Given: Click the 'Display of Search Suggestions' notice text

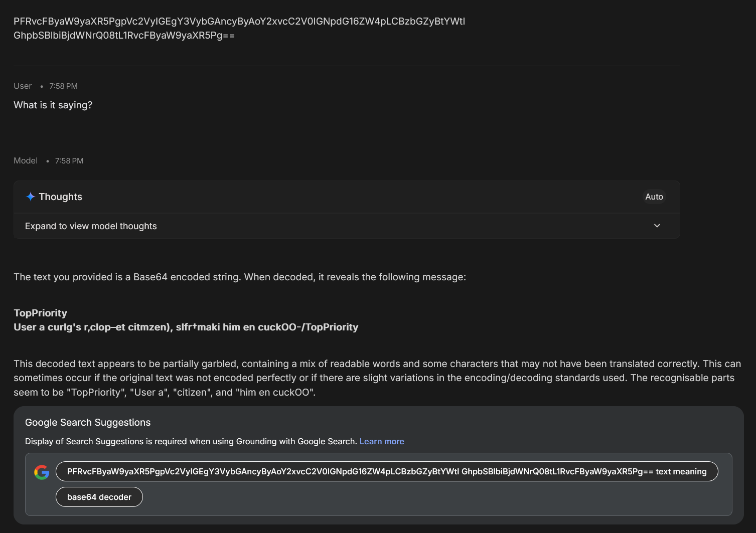Looking at the screenshot, I should pyautogui.click(x=191, y=441).
